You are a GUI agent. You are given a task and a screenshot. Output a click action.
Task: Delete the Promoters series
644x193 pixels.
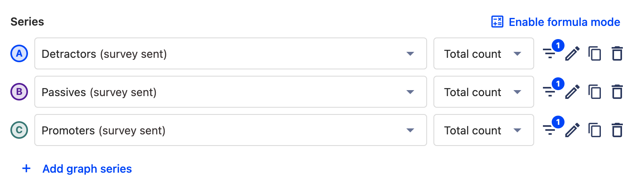[617, 130]
